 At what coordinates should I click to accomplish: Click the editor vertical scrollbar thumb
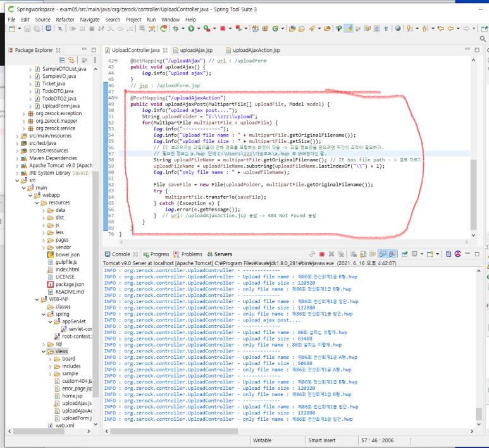[x=473, y=195]
